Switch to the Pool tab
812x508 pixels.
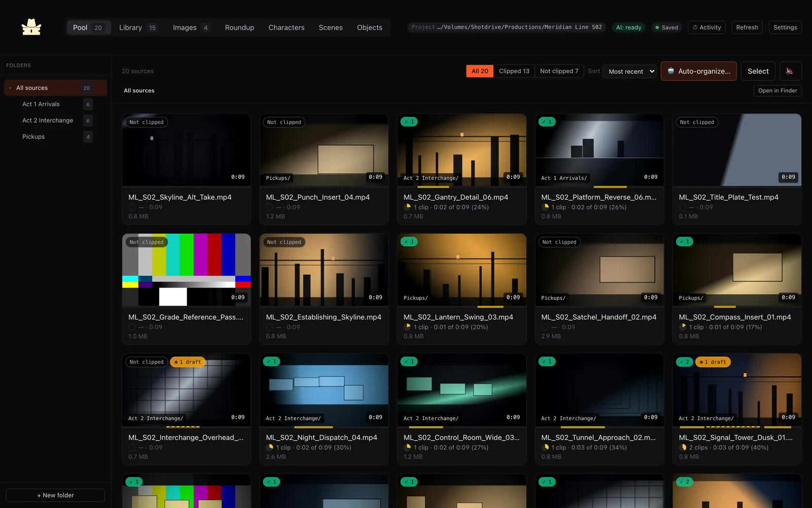(x=88, y=27)
